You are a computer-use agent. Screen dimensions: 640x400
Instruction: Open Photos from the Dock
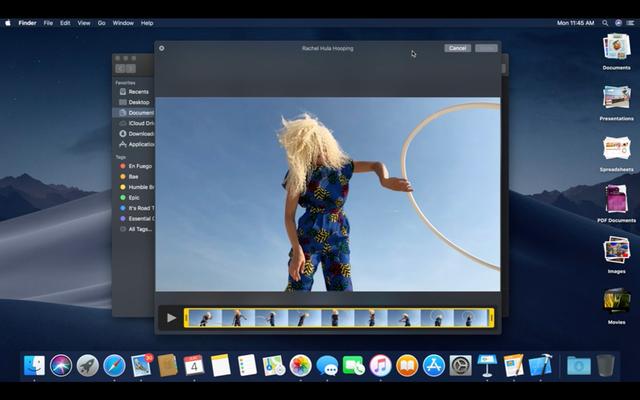point(300,365)
